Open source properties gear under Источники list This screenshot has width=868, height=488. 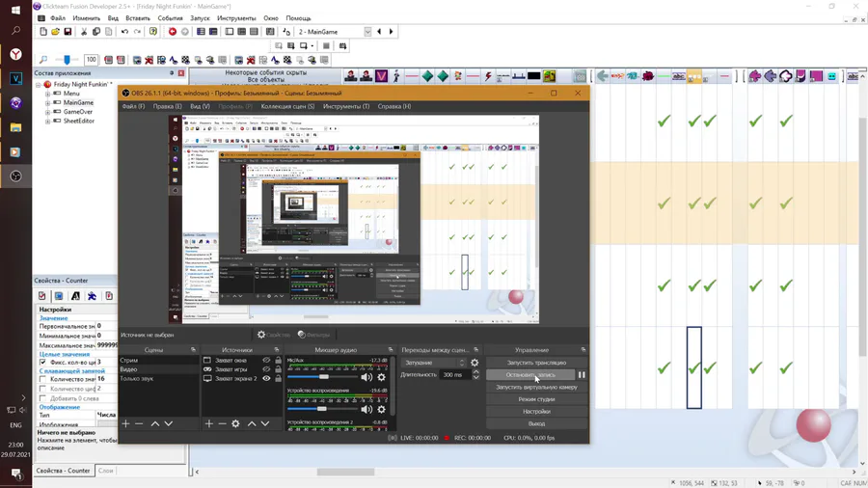236,423
